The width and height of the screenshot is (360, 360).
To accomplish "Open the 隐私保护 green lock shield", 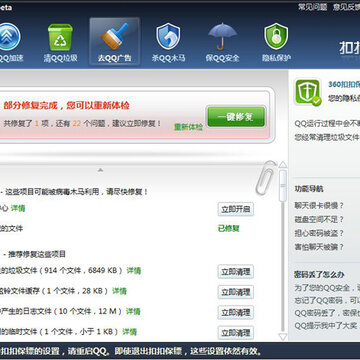I will (x=276, y=37).
